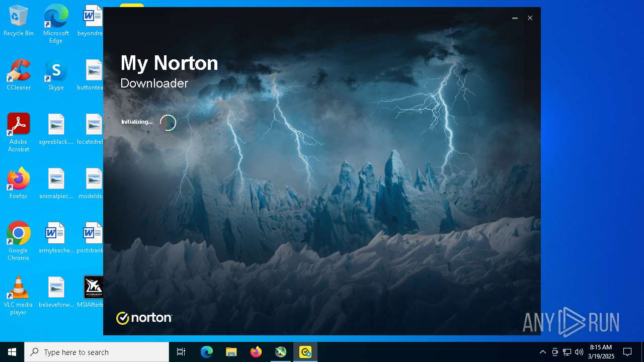Select the believeforw image file
The image size is (644, 362).
pos(56,292)
